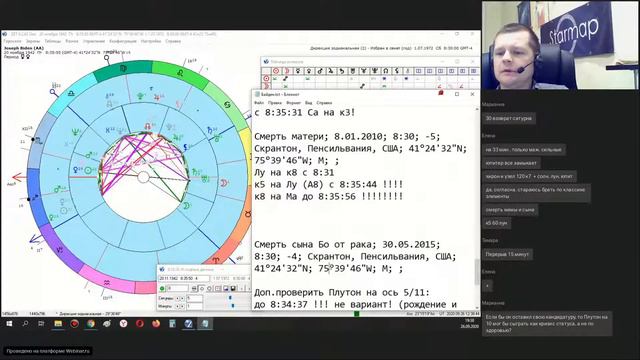
Task: Open the Файл menu in Notepad
Action: point(259,103)
